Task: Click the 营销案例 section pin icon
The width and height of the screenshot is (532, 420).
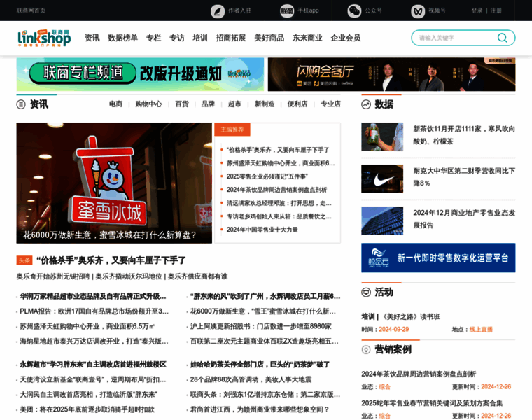Action: click(366, 349)
